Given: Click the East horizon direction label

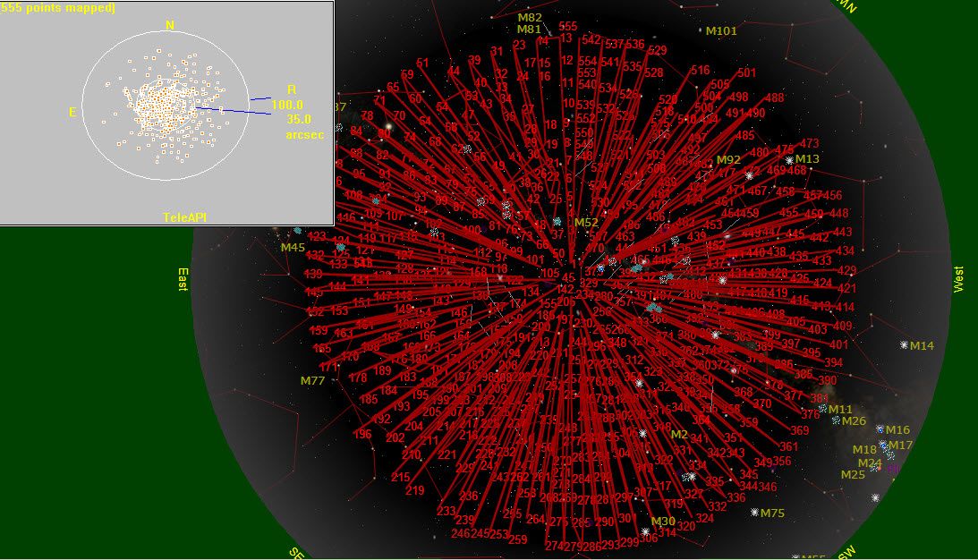Looking at the screenshot, I should click(x=183, y=280).
